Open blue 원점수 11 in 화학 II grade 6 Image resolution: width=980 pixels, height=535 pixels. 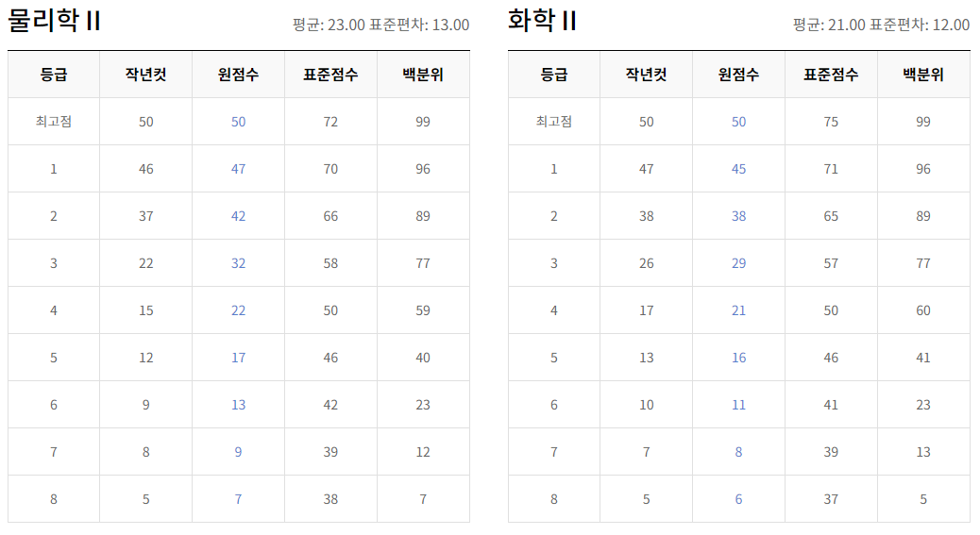(x=738, y=405)
